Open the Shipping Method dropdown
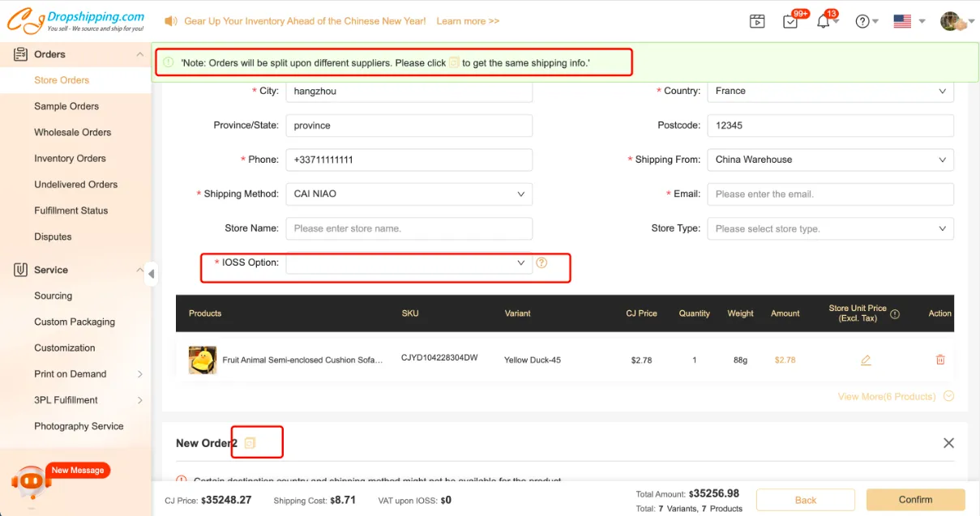Image resolution: width=980 pixels, height=516 pixels. pyautogui.click(x=409, y=194)
